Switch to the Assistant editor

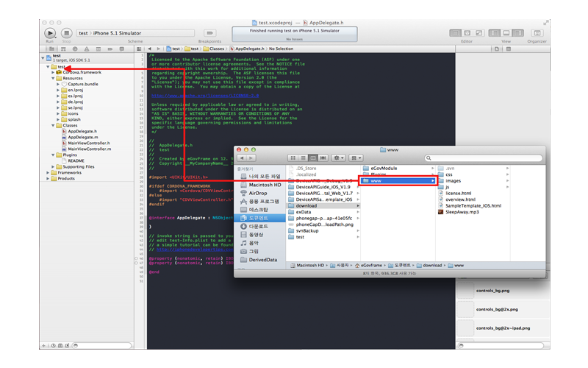pos(467,33)
